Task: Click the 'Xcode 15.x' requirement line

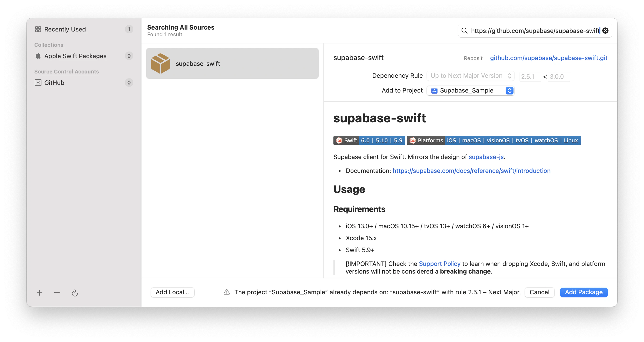Action: point(361,238)
